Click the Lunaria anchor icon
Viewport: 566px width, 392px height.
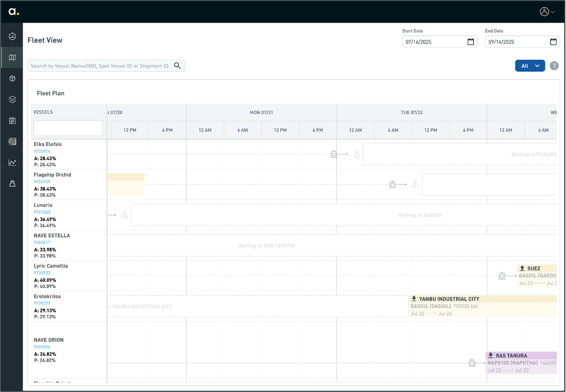(125, 215)
